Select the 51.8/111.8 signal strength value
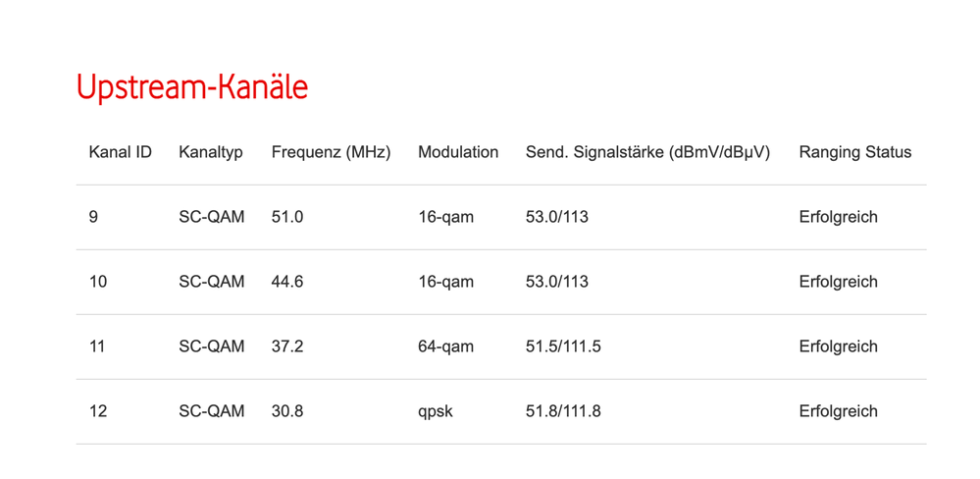Image resolution: width=980 pixels, height=479 pixels. [x=563, y=411]
